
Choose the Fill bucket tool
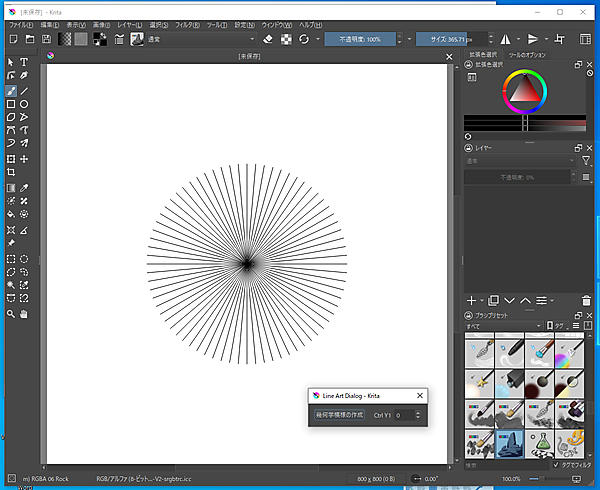[x=11, y=214]
